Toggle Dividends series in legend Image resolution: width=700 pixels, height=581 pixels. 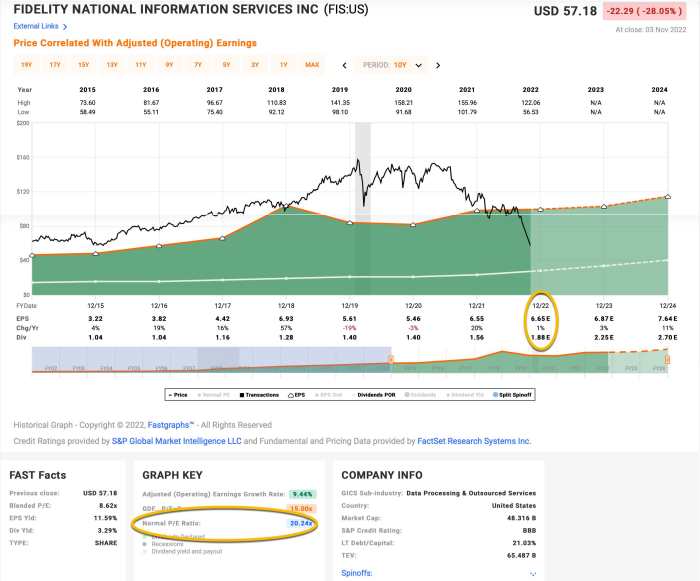click(x=420, y=395)
